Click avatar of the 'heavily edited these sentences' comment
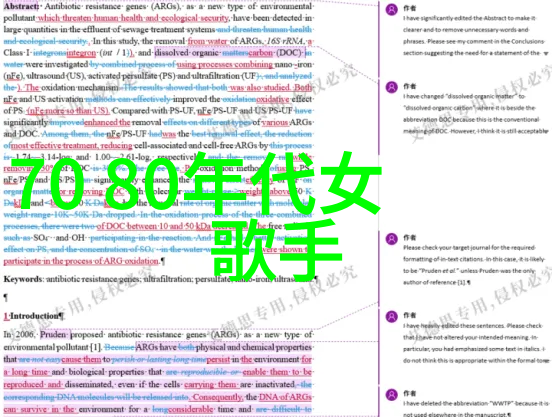Image resolution: width=553 pixels, height=418 pixels. tap(391, 316)
